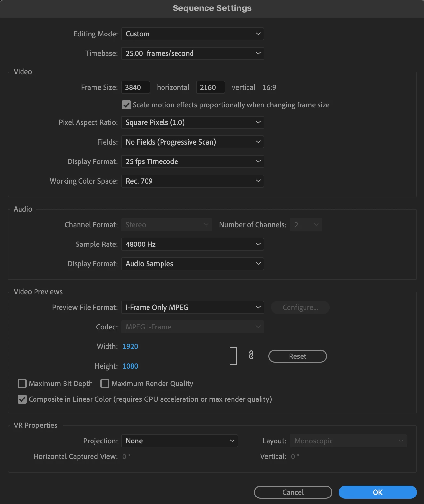
Task: Click the Audio section label
Action: pyautogui.click(x=23, y=209)
